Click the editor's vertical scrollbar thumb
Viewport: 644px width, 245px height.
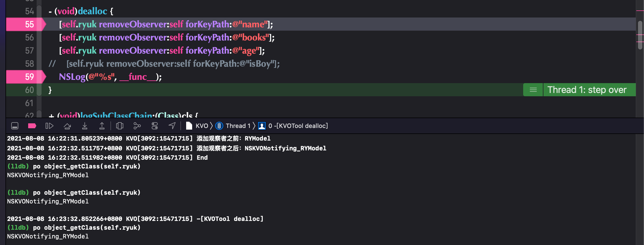(640, 35)
